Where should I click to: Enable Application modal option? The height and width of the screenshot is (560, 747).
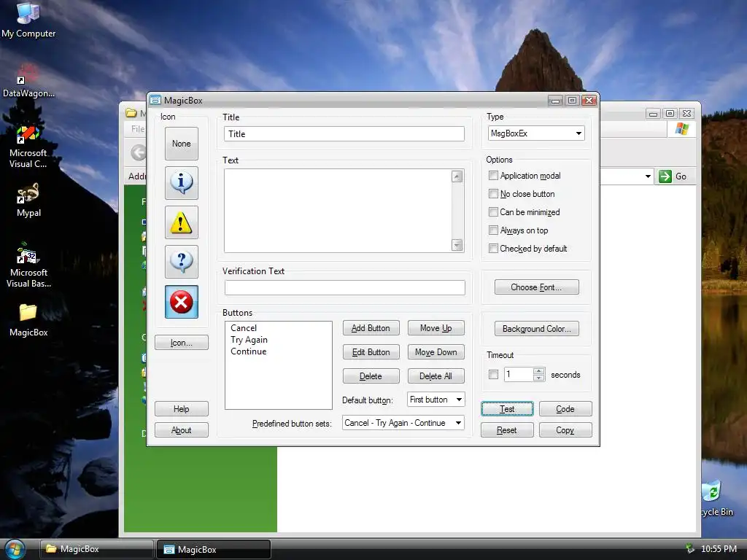pyautogui.click(x=494, y=175)
